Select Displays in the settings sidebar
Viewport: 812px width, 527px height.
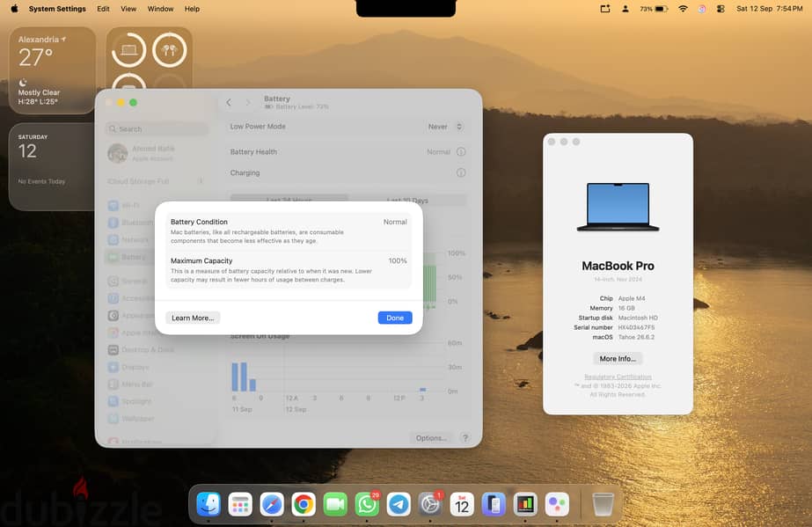click(x=156, y=367)
